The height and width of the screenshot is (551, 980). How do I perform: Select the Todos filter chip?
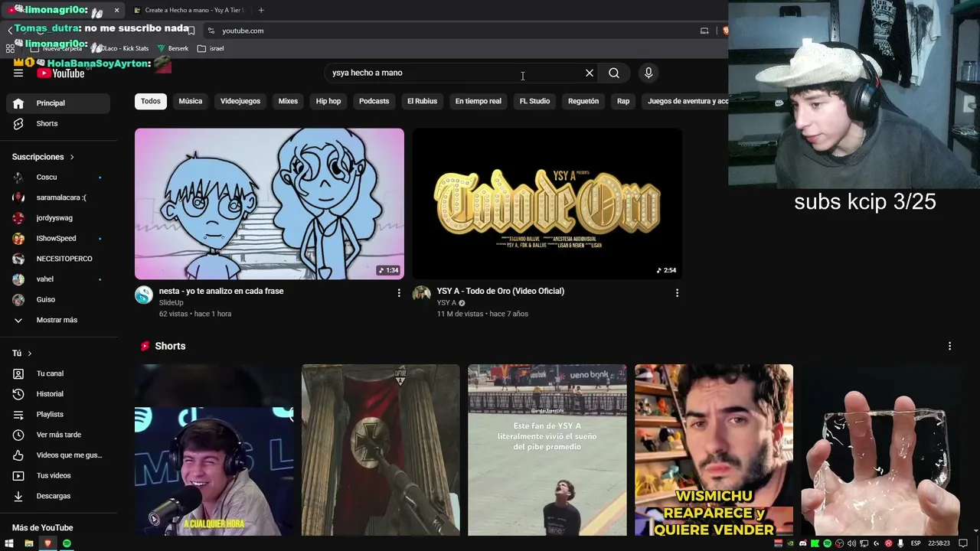click(151, 101)
